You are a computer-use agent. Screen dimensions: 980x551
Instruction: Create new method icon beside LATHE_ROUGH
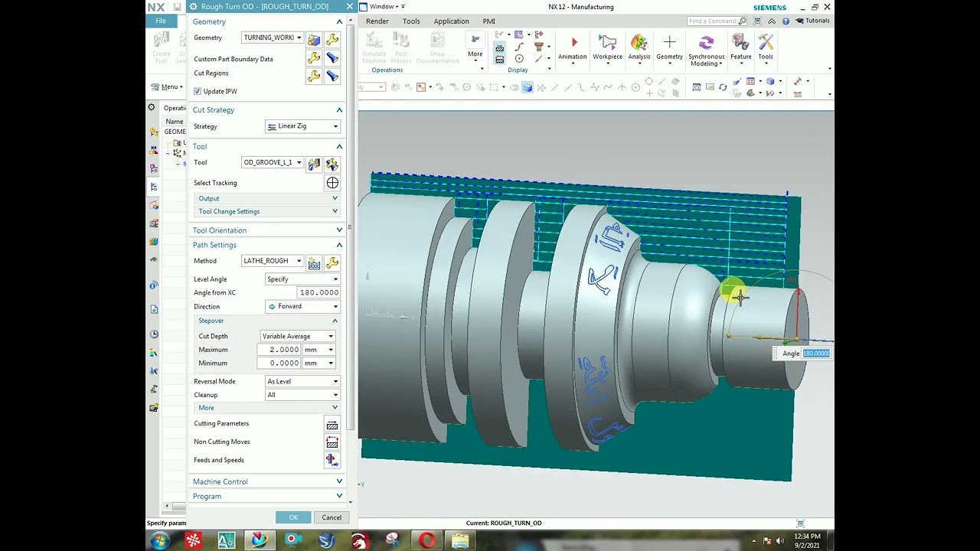tap(314, 262)
